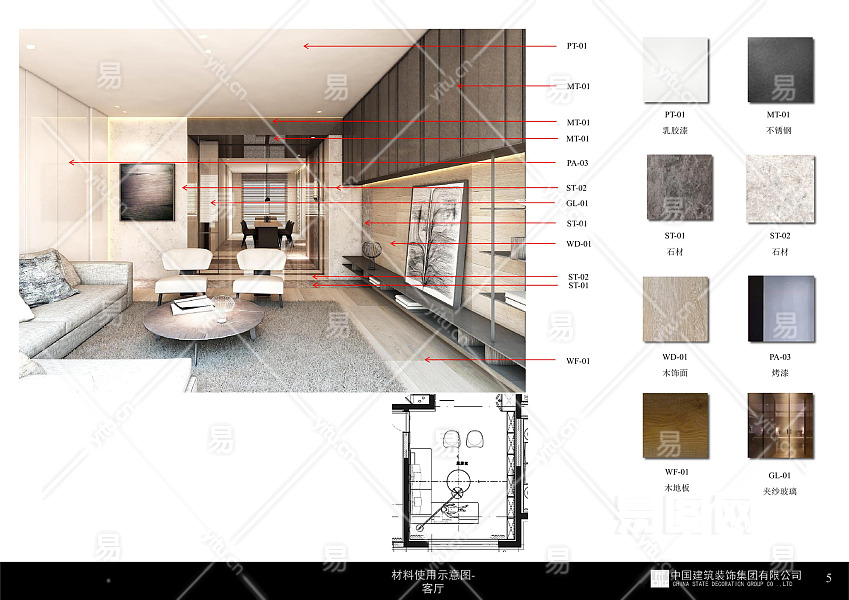Click the WF-01 callout label beside the render
The height and width of the screenshot is (600, 849).
[x=578, y=361]
